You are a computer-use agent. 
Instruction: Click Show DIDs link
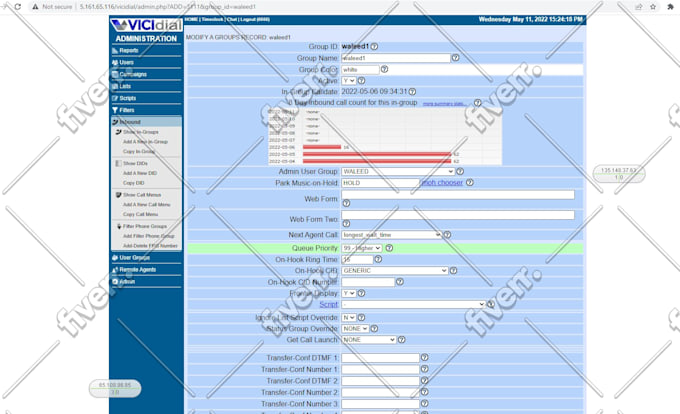(x=135, y=163)
